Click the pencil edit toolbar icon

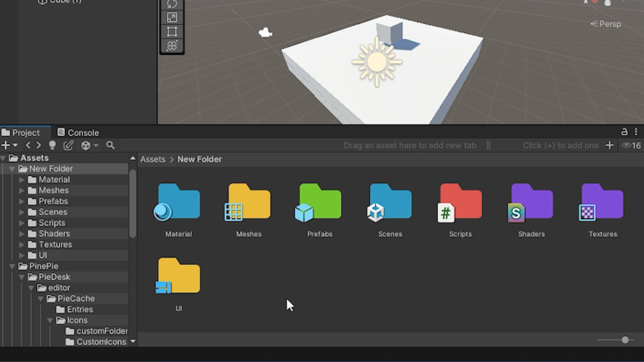click(x=69, y=145)
